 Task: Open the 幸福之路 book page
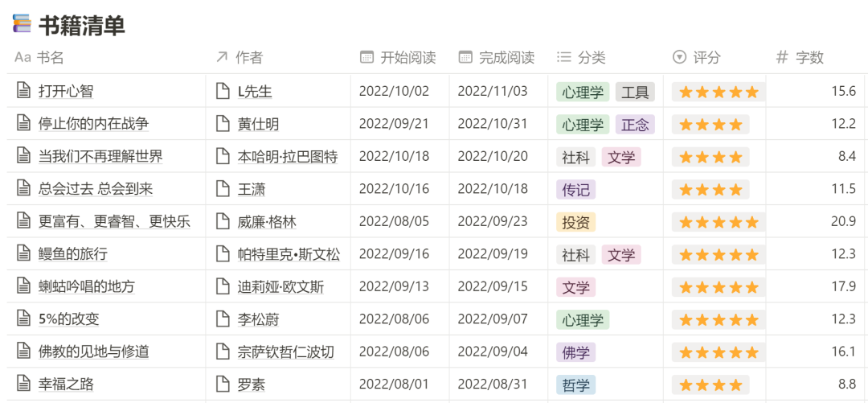pyautogui.click(x=65, y=384)
